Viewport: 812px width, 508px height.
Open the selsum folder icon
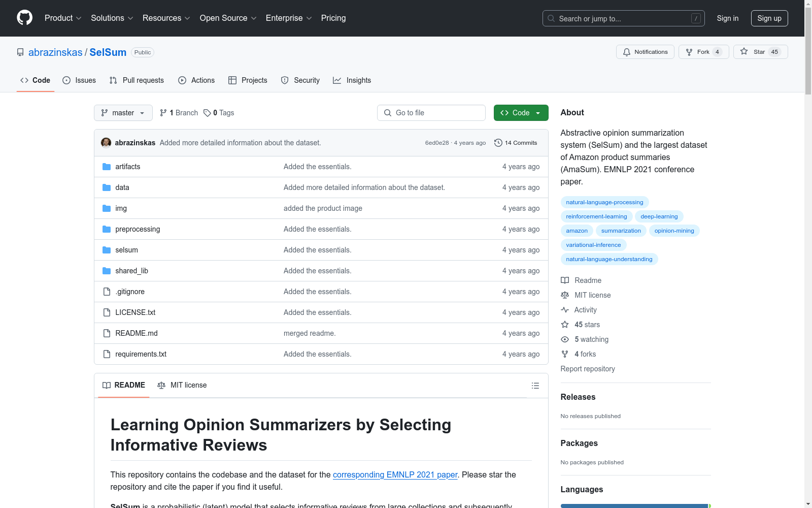coord(107,250)
